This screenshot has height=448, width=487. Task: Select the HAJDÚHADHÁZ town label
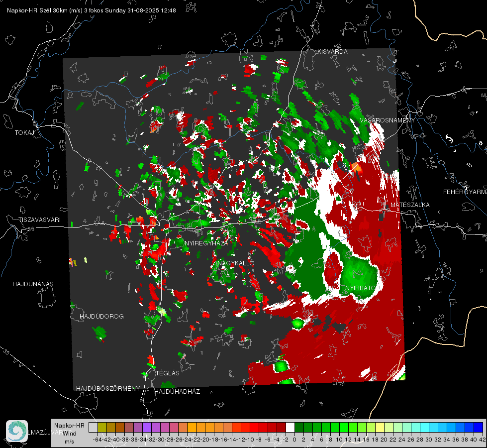(177, 392)
